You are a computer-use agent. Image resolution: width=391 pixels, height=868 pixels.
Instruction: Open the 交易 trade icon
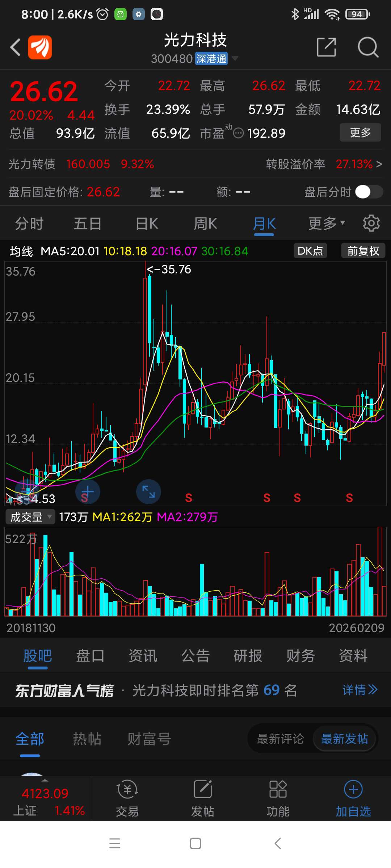[x=127, y=798]
